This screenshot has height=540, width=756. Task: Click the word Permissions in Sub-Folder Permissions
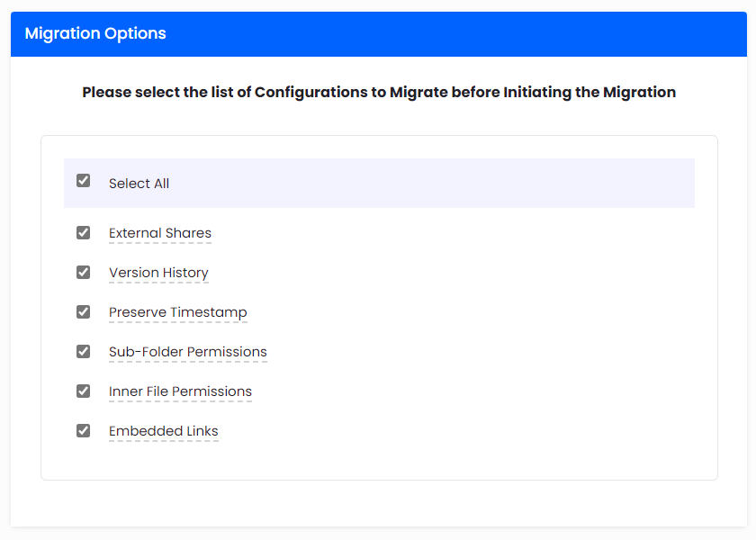point(227,352)
